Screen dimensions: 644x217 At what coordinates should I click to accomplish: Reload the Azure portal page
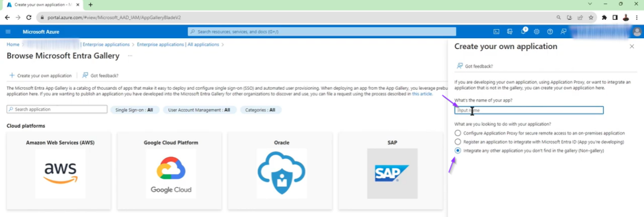coord(28,17)
